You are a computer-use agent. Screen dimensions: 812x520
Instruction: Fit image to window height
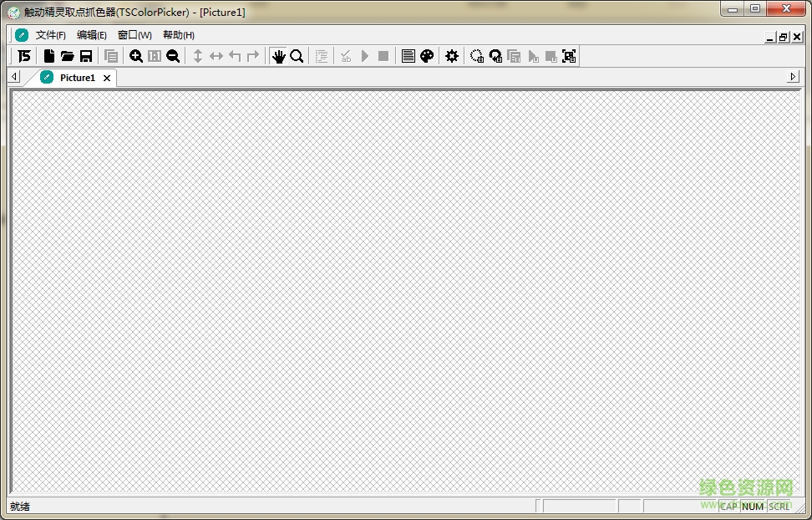(197, 55)
